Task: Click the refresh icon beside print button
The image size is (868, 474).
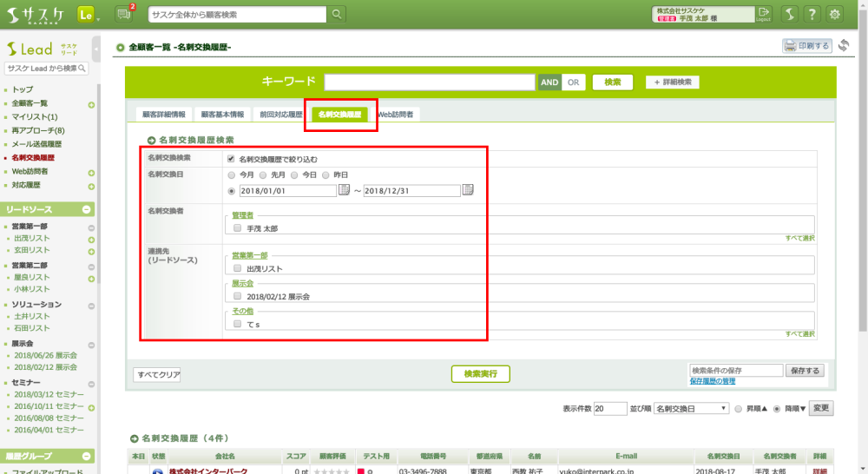Action: (x=844, y=45)
